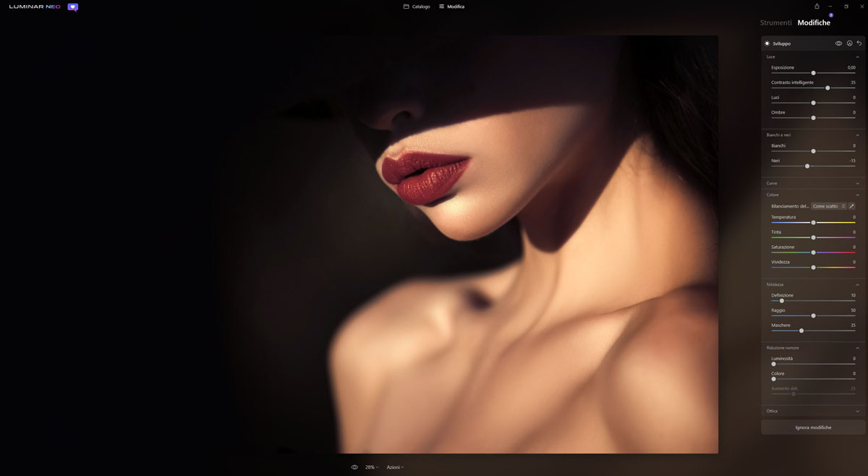Click the share/export icon in title bar
This screenshot has height=476, width=868.
click(x=817, y=7)
